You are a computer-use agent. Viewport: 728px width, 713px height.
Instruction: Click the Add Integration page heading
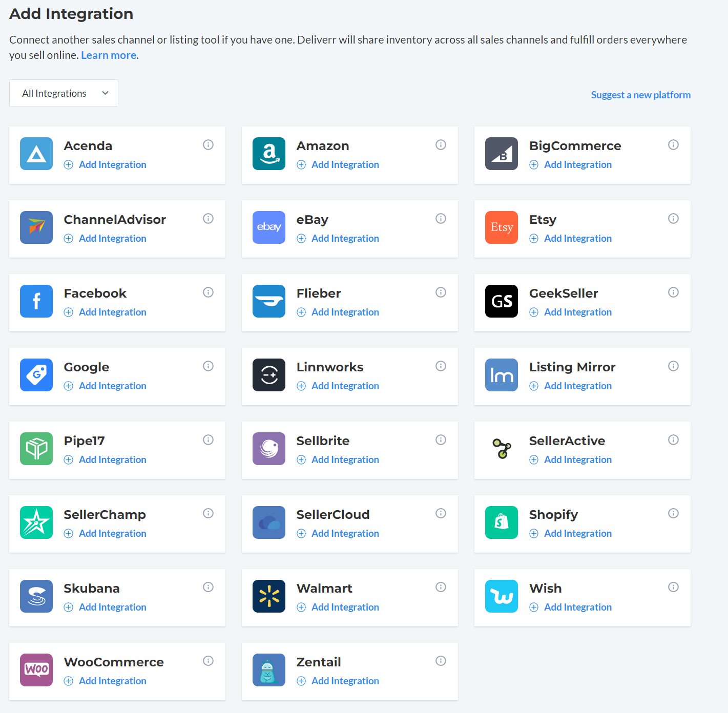coord(71,14)
